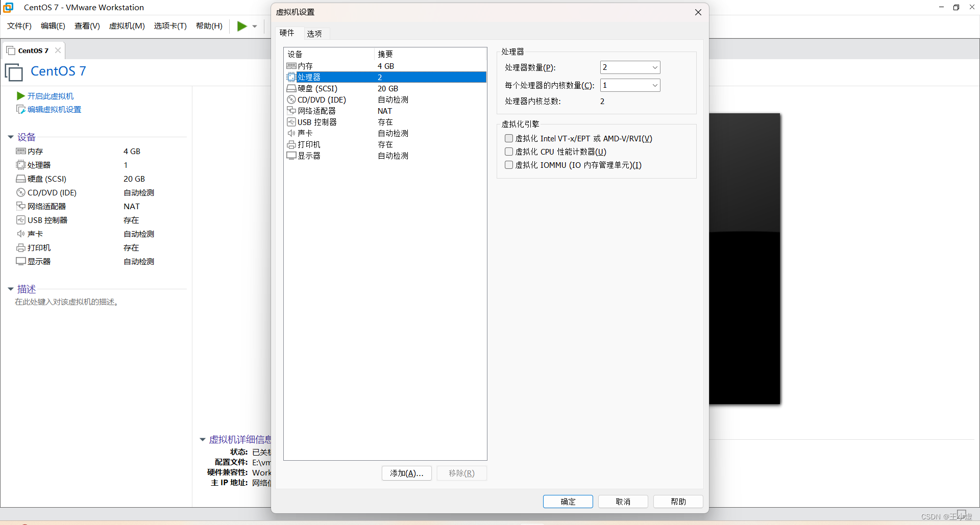
Task: Open the 虚拟机(M) menu
Action: (127, 26)
